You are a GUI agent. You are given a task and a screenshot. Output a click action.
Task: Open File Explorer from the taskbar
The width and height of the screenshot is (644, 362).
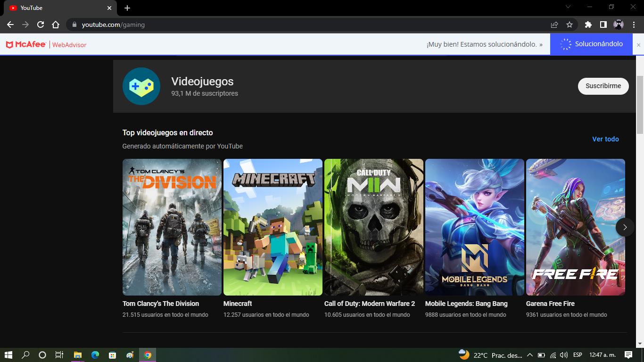[x=78, y=355]
